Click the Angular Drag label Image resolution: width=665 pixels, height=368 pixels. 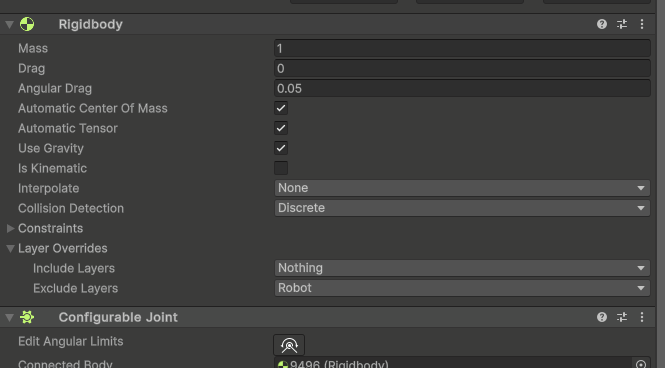55,88
